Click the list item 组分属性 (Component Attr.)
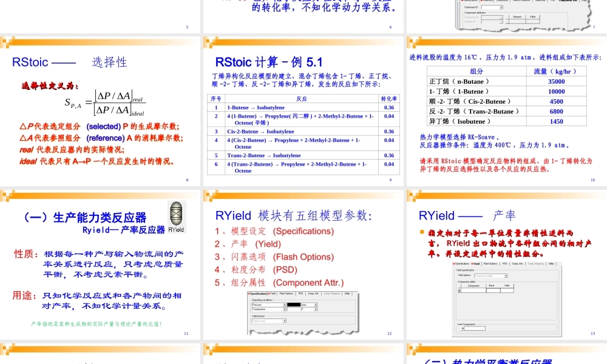Viewport: 607px width, 364px height. tap(279, 283)
